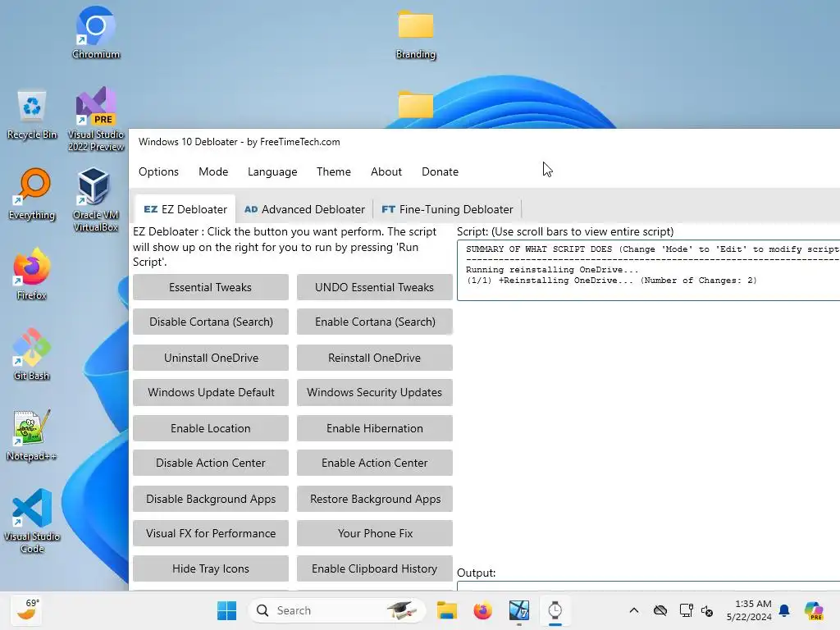Image resolution: width=840 pixels, height=630 pixels.
Task: Open the Recycle Bin icon
Action: pos(32,115)
